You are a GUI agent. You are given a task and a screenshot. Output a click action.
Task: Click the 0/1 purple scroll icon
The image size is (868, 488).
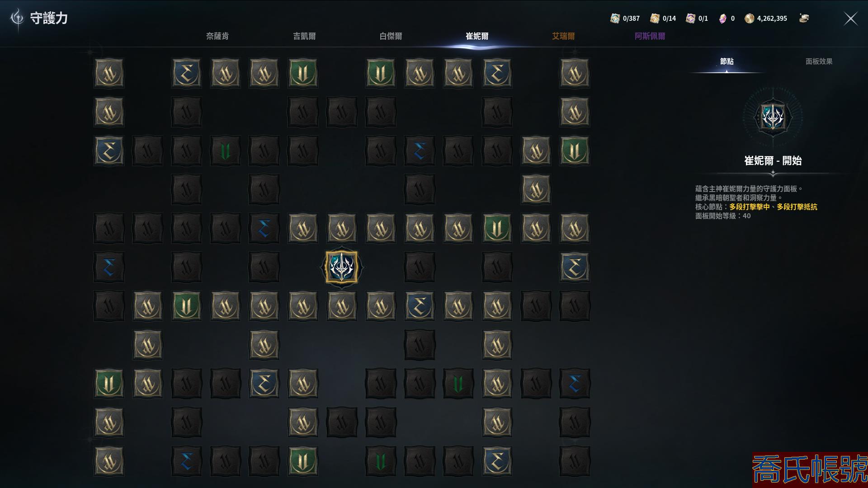click(x=690, y=19)
